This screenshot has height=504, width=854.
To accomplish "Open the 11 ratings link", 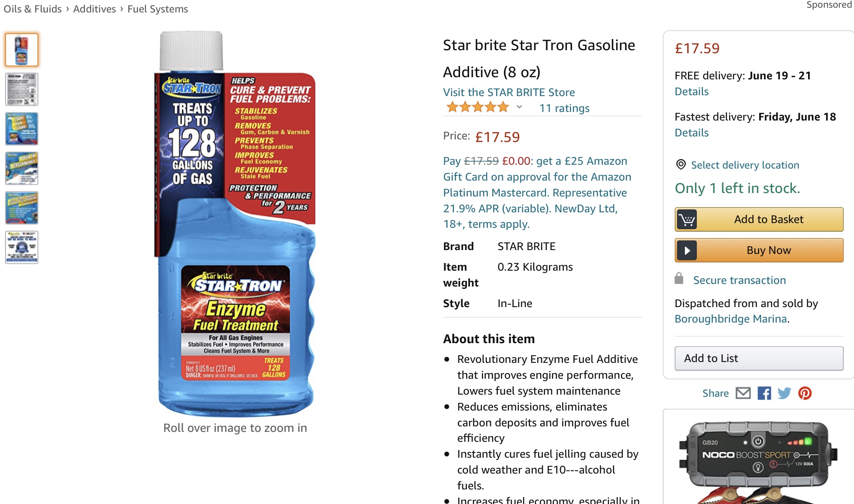I will (564, 108).
